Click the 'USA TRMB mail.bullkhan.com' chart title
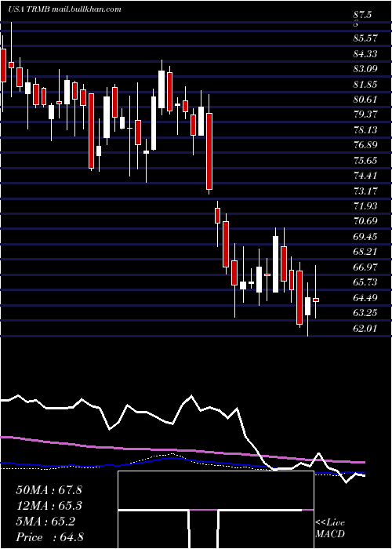 point(65,9)
